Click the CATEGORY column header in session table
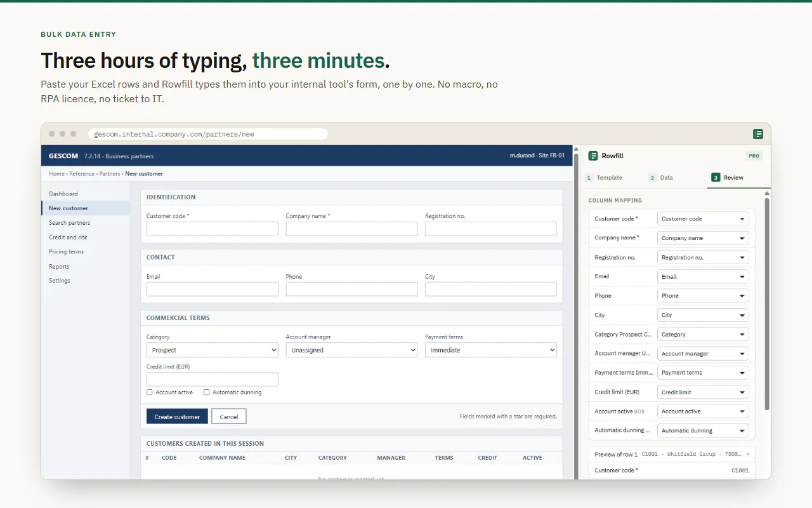 coord(332,458)
